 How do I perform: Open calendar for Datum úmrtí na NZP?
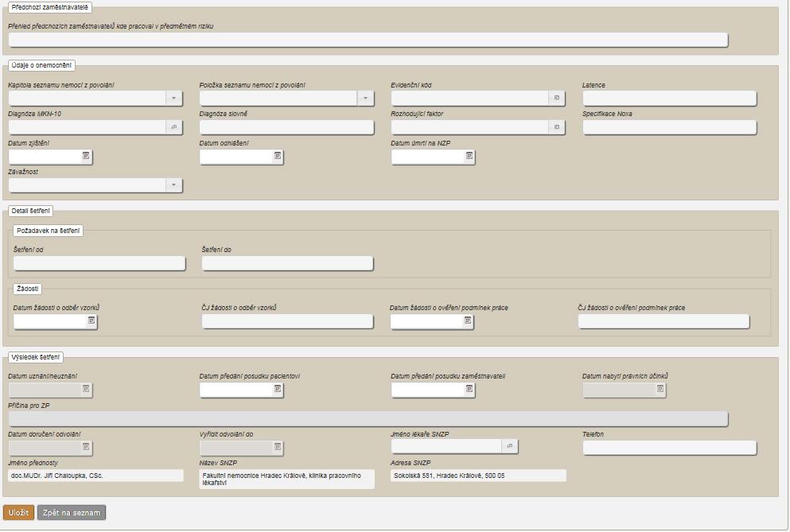click(x=469, y=157)
